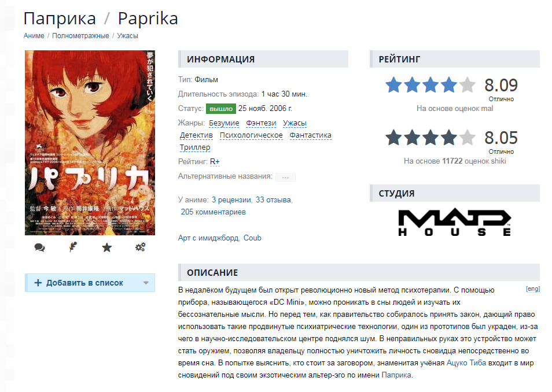The image size is (552, 392).
Task: Open the Madhouse studio logo
Action: [454, 223]
